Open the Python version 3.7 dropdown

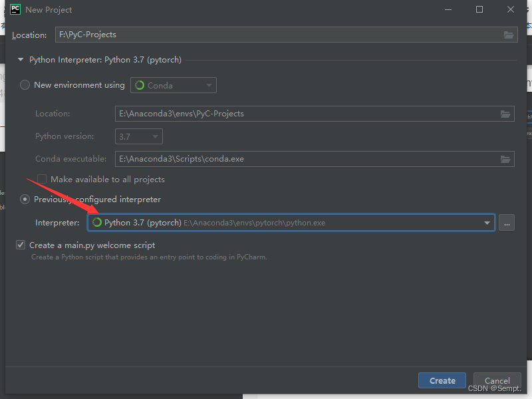coord(139,136)
